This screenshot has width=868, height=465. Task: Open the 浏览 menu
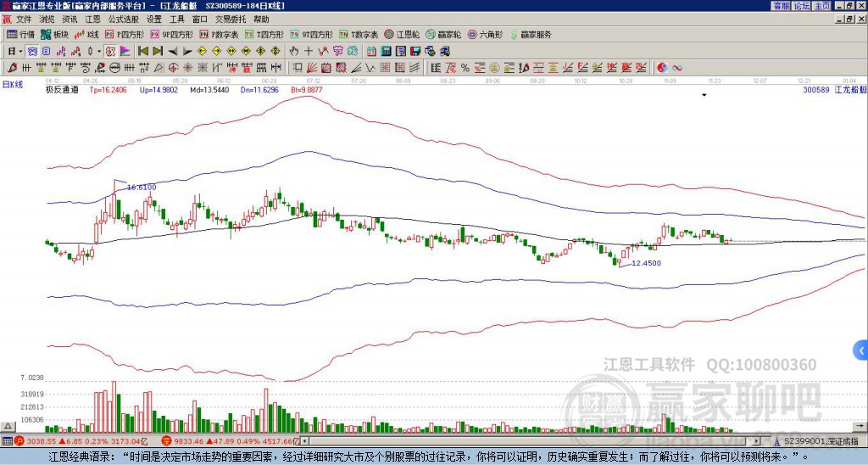pyautogui.click(x=47, y=20)
